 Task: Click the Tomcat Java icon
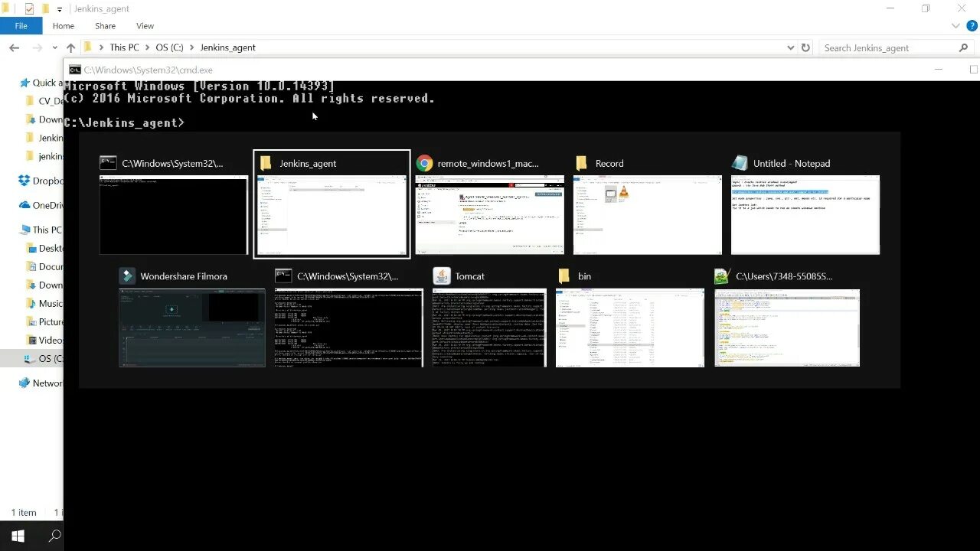pyautogui.click(x=441, y=276)
